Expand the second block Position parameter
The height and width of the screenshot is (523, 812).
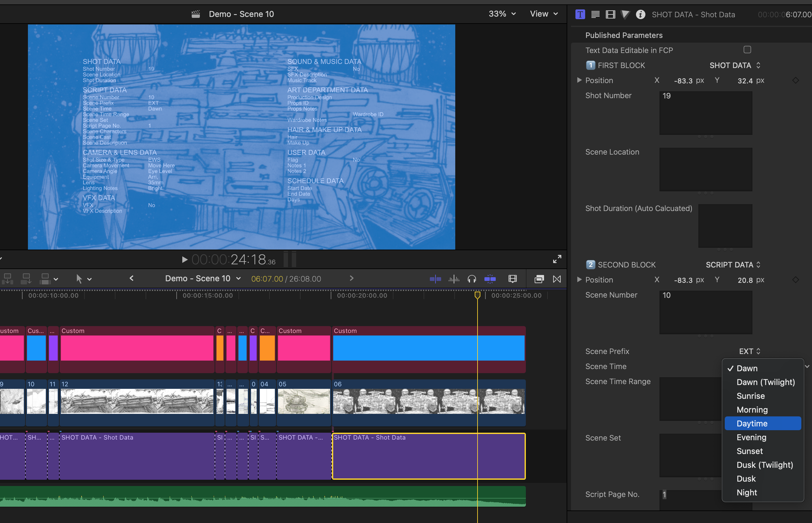pyautogui.click(x=579, y=279)
